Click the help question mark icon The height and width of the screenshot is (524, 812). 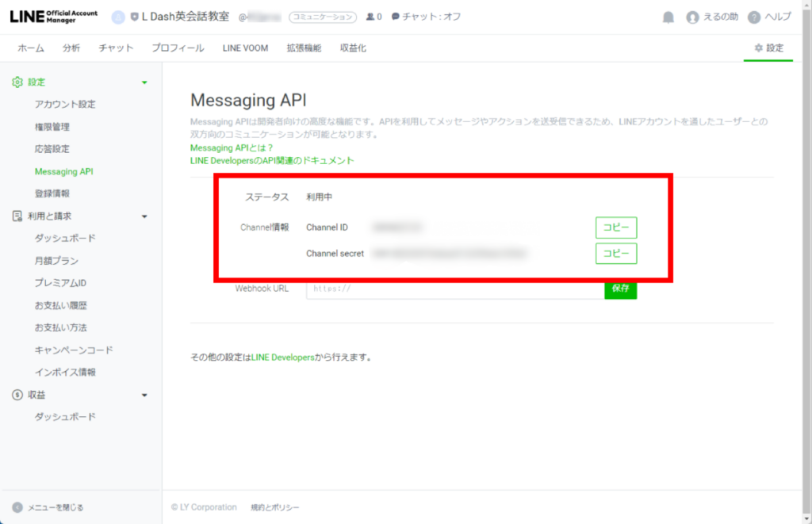tap(754, 17)
